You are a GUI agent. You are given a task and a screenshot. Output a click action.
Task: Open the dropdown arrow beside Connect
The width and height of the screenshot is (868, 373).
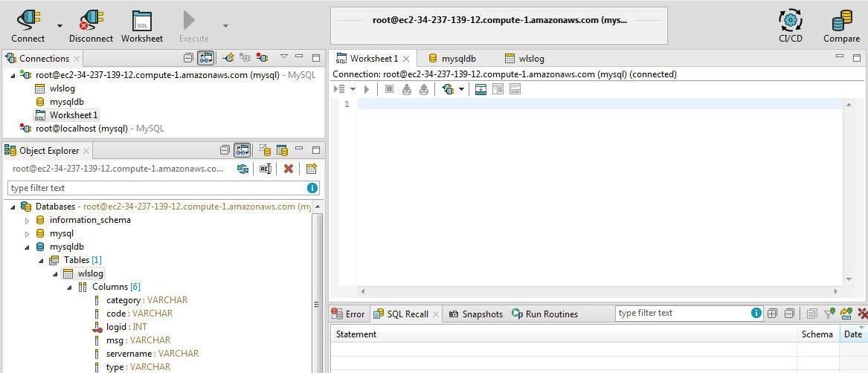point(60,26)
